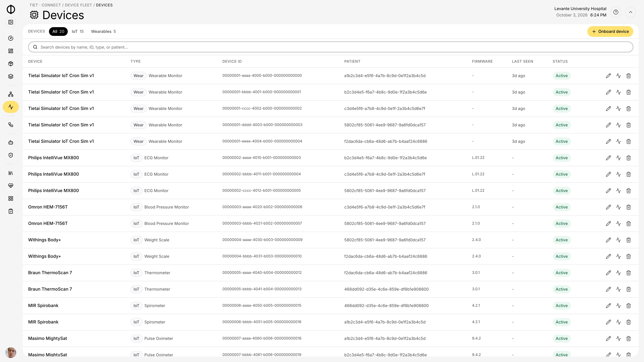Open the heart health sidebar icon
Viewport: 644px width, 362px height.
[11, 186]
